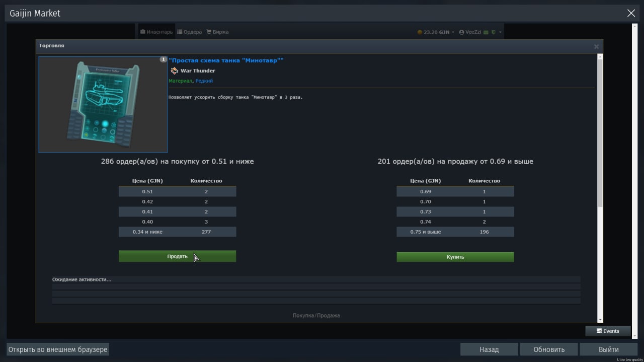Viewport: 644px width, 362px height.
Task: Expand the 23.20 GJN balance dropdown
Action: [436, 32]
